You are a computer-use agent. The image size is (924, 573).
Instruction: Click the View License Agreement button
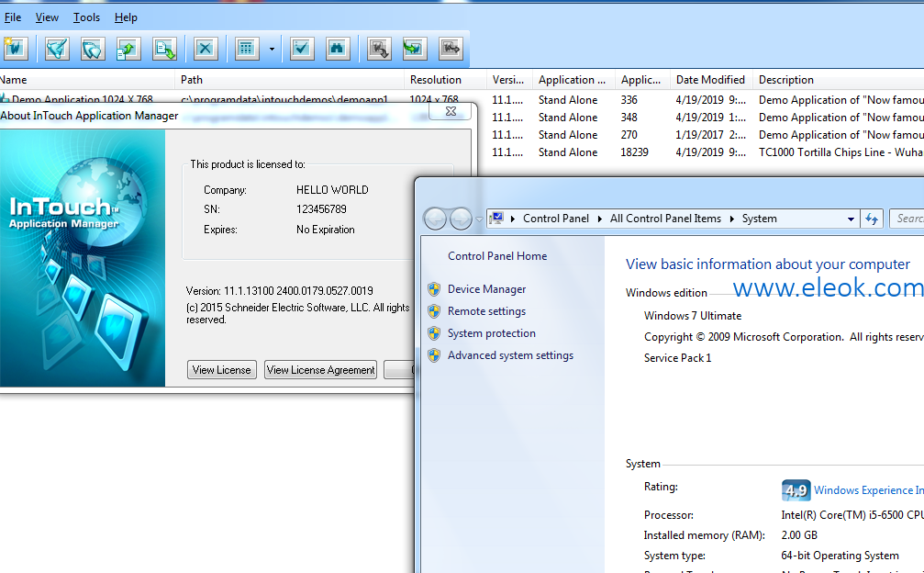click(x=320, y=370)
